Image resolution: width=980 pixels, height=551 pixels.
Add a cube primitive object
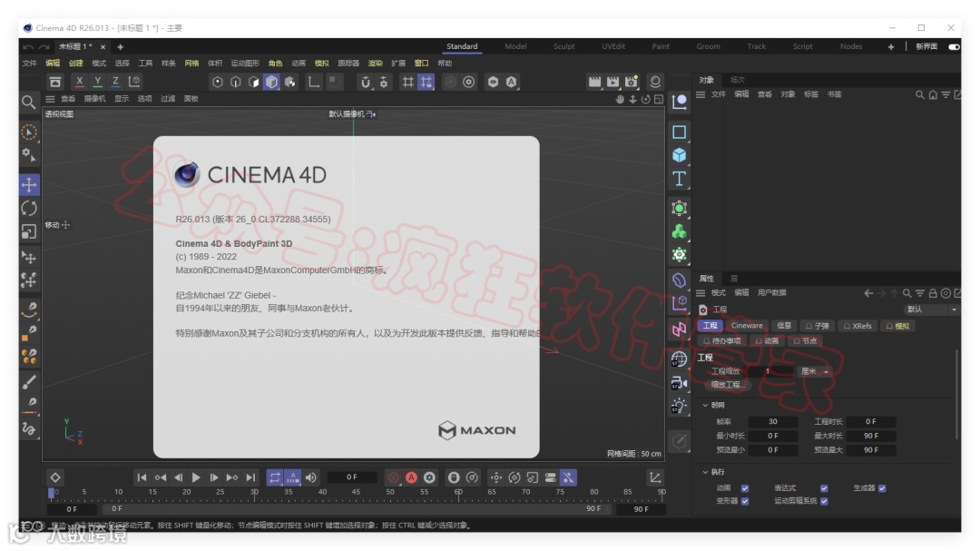[x=680, y=155]
